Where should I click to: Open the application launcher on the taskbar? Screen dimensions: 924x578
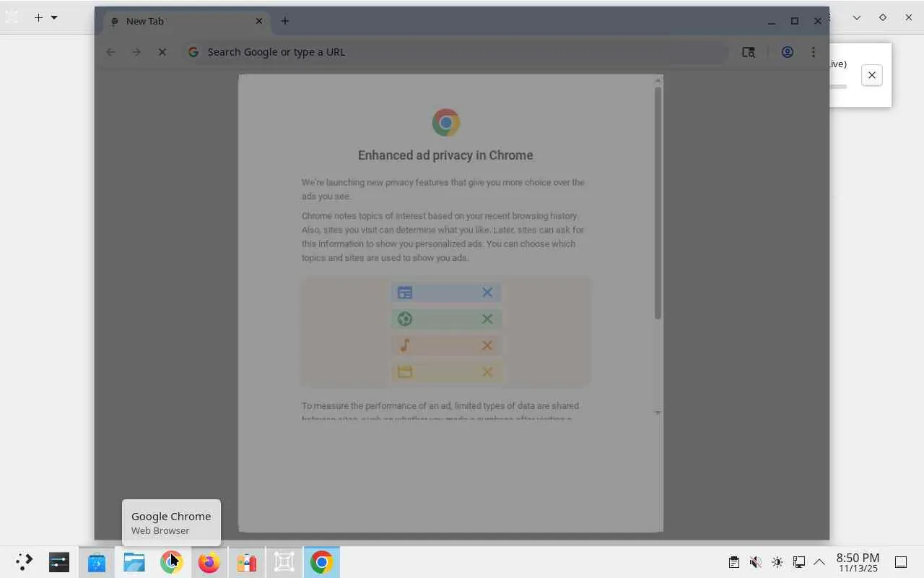pyautogui.click(x=25, y=562)
